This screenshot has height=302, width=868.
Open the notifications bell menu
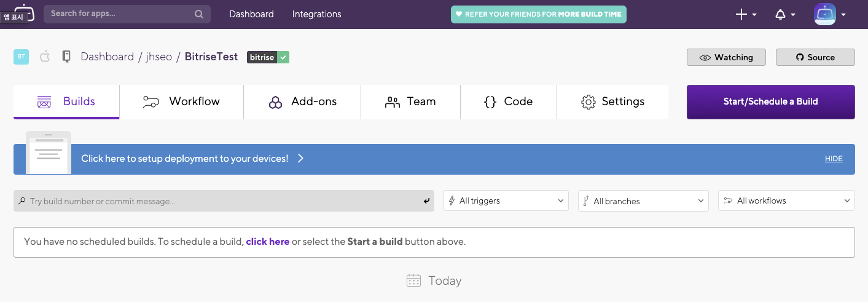coord(785,14)
